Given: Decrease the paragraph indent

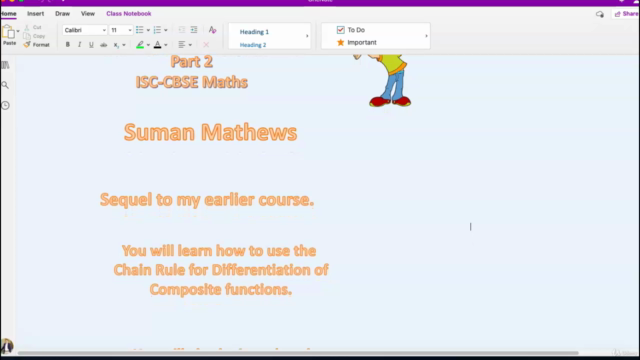Looking at the screenshot, I should [182, 30].
